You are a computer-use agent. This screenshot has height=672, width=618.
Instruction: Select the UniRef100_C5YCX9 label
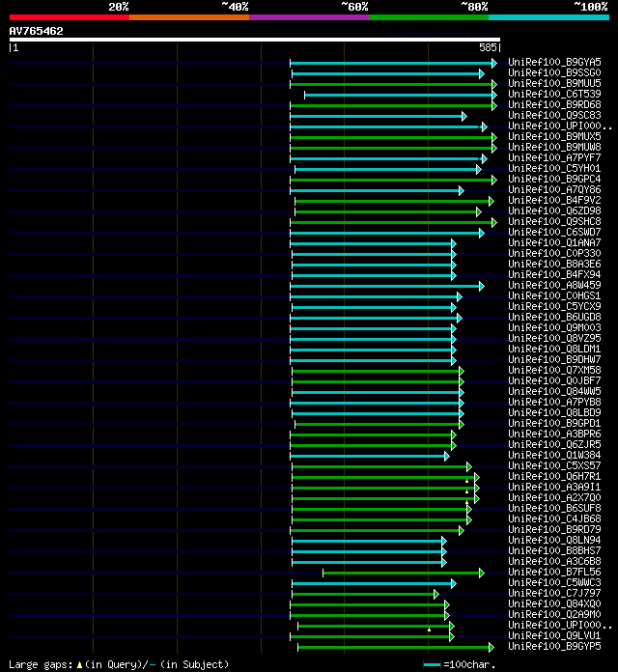554,306
